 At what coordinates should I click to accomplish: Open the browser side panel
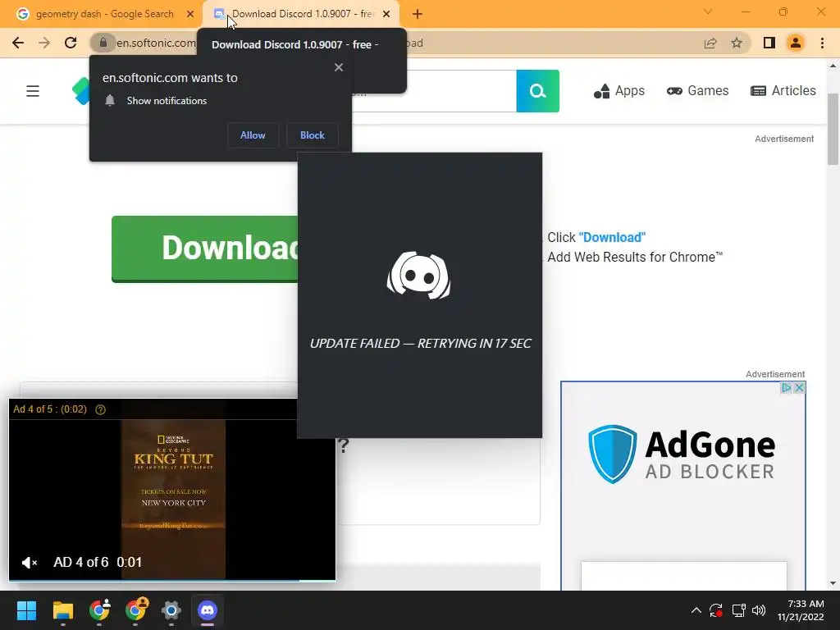tap(769, 43)
